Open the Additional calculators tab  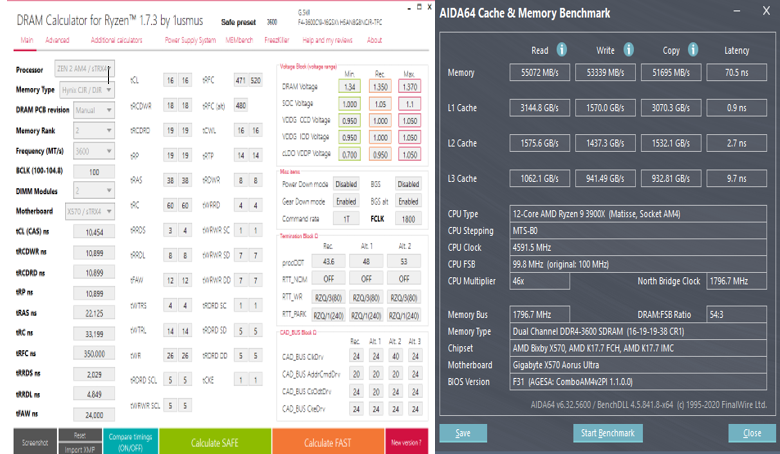tap(116, 40)
